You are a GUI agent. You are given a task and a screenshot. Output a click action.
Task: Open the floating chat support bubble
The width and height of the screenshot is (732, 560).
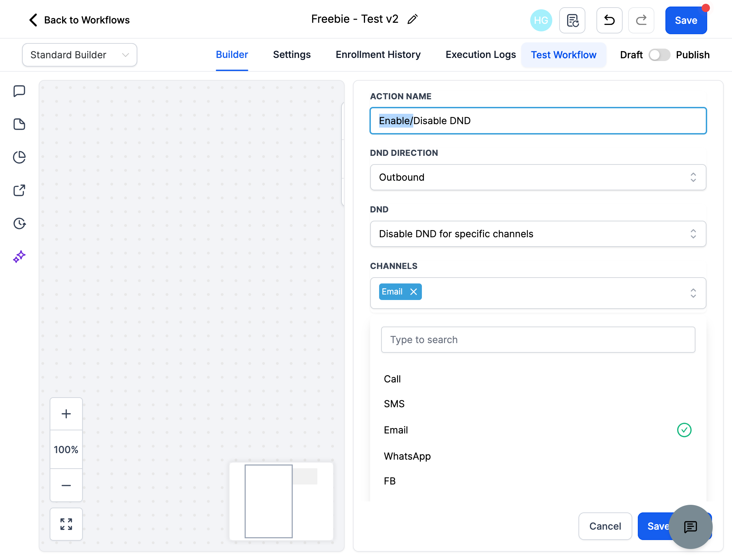click(691, 527)
